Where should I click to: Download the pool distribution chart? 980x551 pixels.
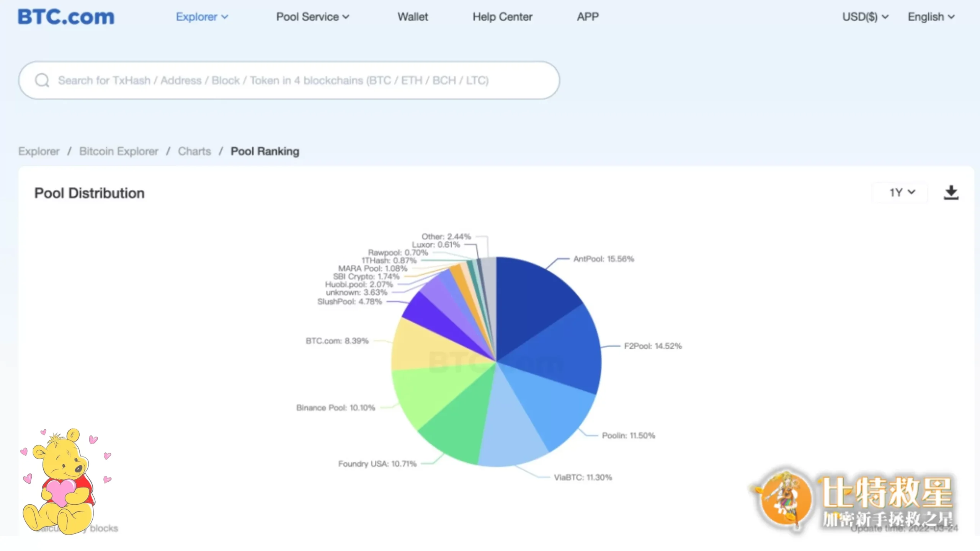pyautogui.click(x=951, y=192)
